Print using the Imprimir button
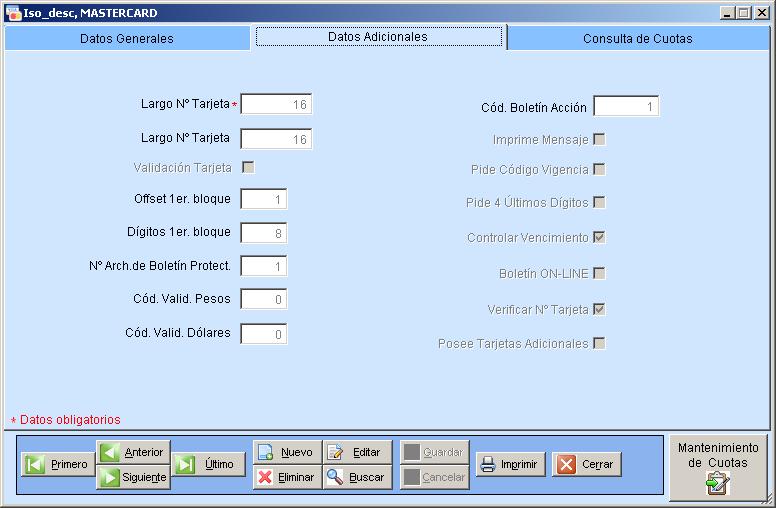This screenshot has width=776, height=508. pyautogui.click(x=510, y=464)
